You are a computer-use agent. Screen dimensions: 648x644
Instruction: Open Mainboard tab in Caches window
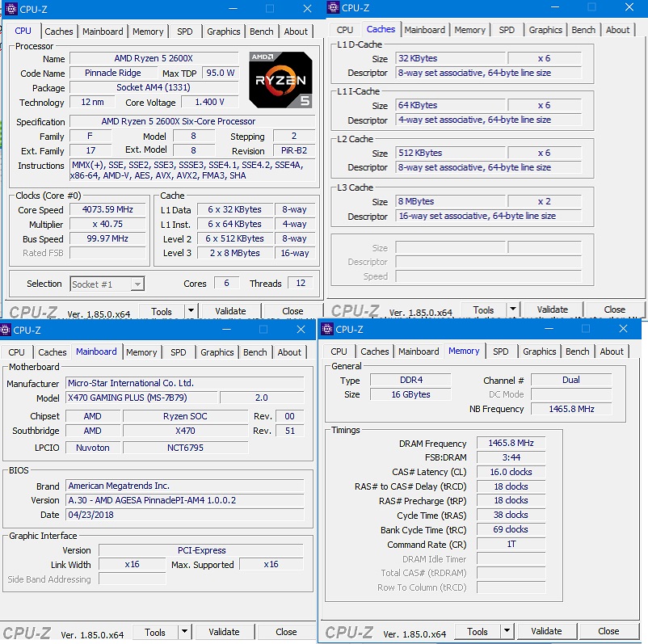(x=425, y=30)
